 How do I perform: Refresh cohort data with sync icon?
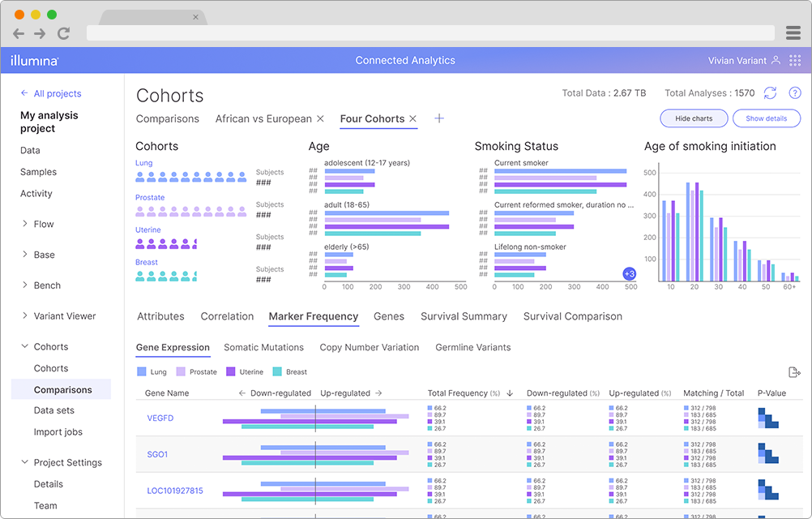click(x=770, y=93)
